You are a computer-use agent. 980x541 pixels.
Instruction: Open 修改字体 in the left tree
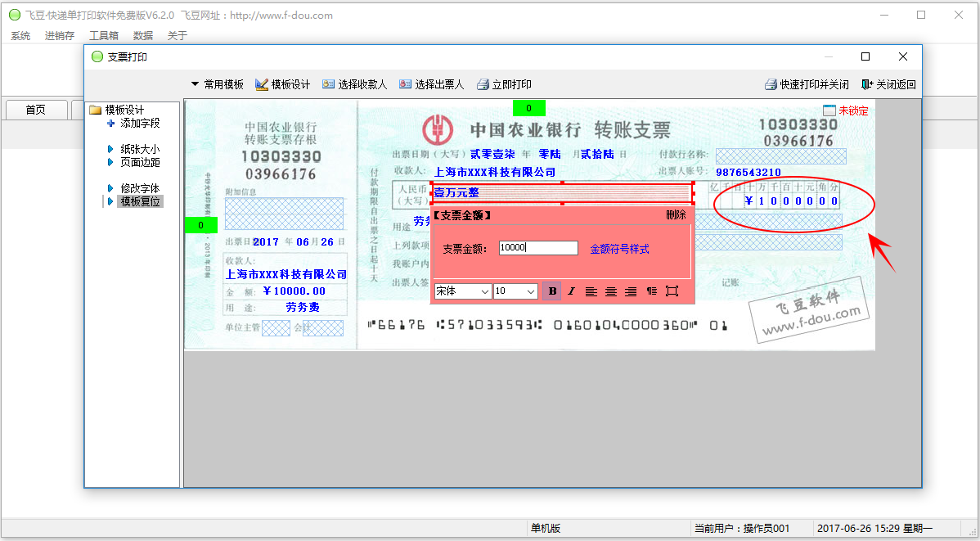coord(140,188)
